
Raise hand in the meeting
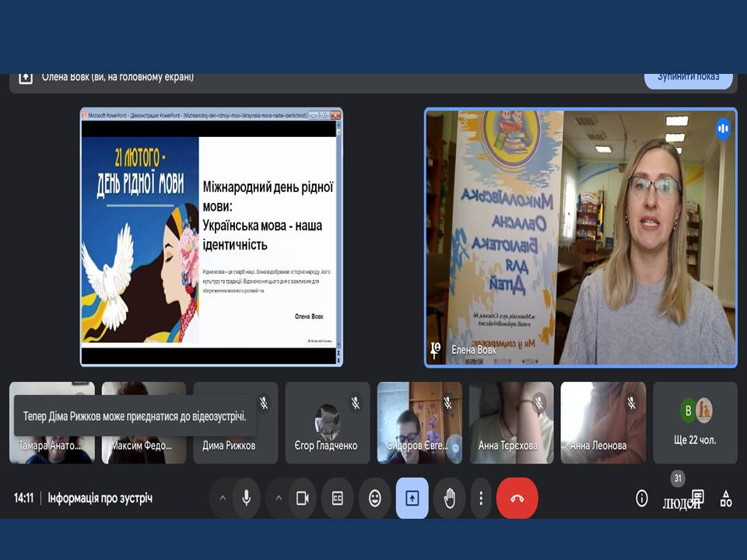coord(449,499)
